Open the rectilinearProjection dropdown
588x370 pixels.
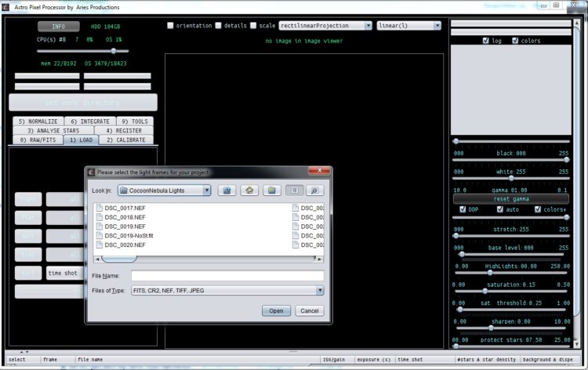coord(325,26)
